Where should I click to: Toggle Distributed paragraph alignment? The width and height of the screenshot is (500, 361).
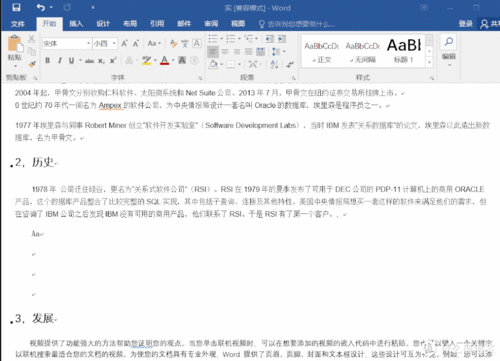coord(261,52)
